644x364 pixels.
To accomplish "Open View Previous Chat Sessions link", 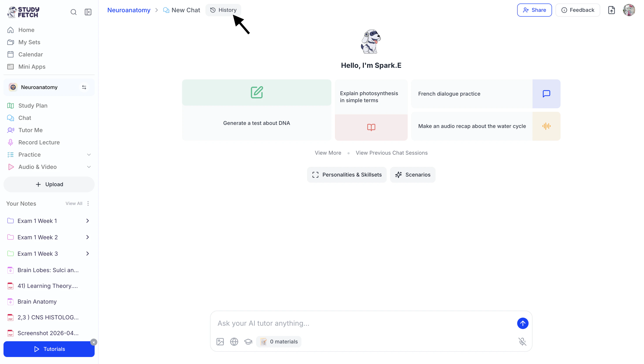I will tap(391, 153).
